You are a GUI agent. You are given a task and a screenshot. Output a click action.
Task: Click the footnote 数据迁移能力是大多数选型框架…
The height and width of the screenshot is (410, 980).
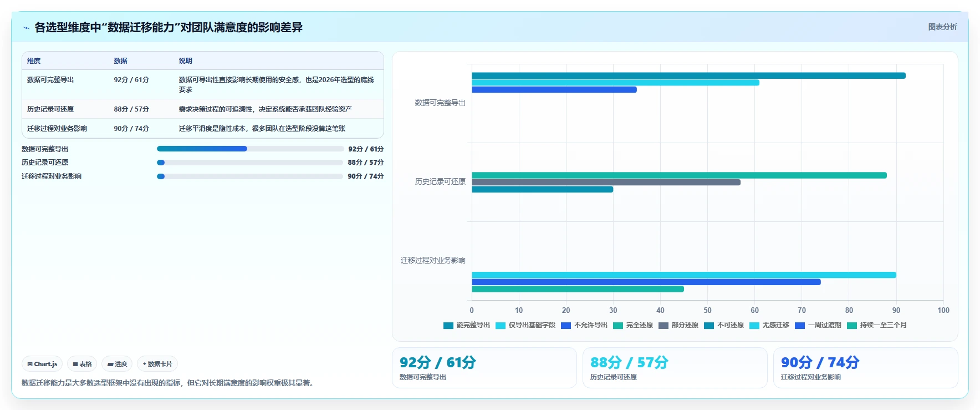169,383
